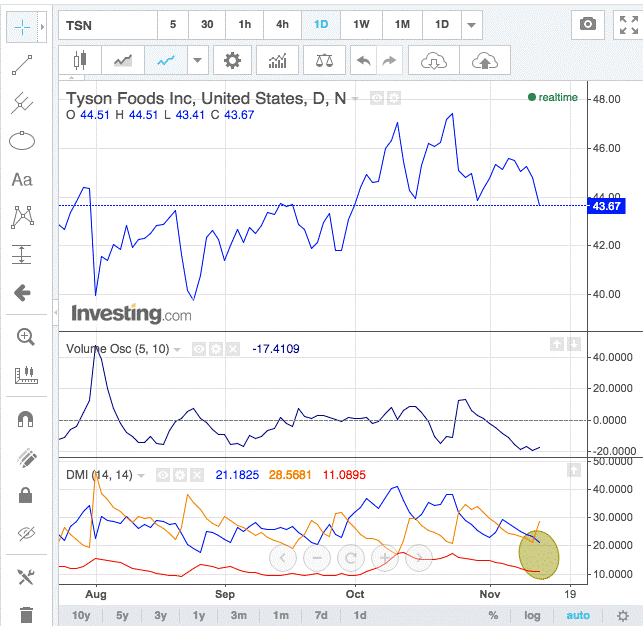
Task: Switch to candlestick chart style
Action: 80,61
